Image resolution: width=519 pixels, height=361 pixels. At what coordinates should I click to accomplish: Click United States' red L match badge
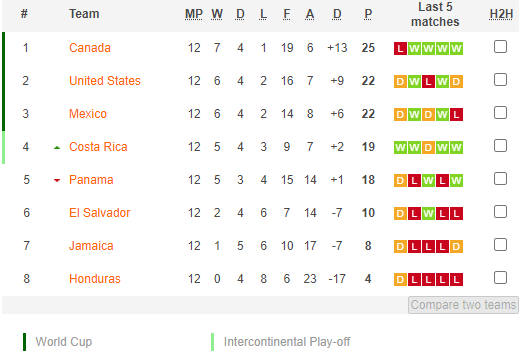[x=428, y=81]
